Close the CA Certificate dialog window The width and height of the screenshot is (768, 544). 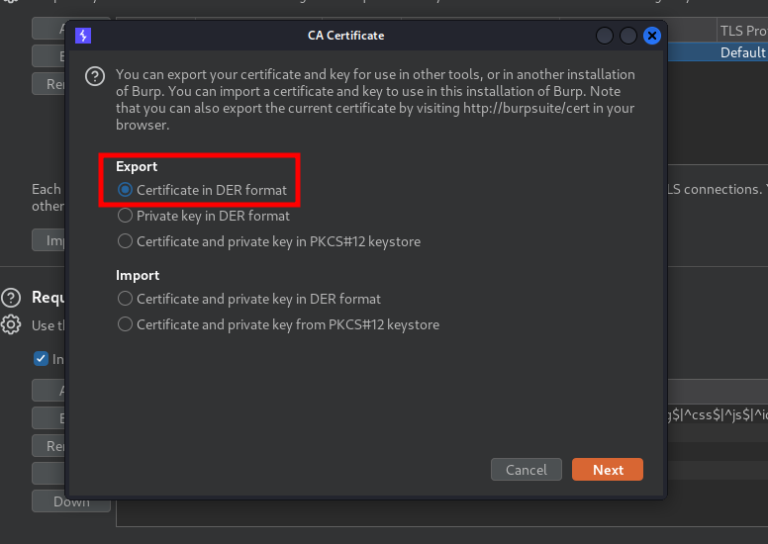point(652,36)
